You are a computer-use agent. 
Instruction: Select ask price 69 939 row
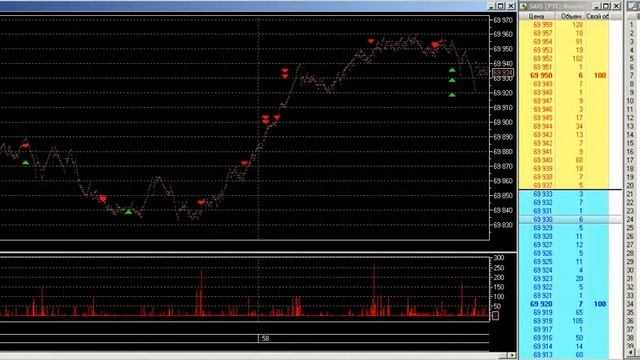tap(564, 169)
